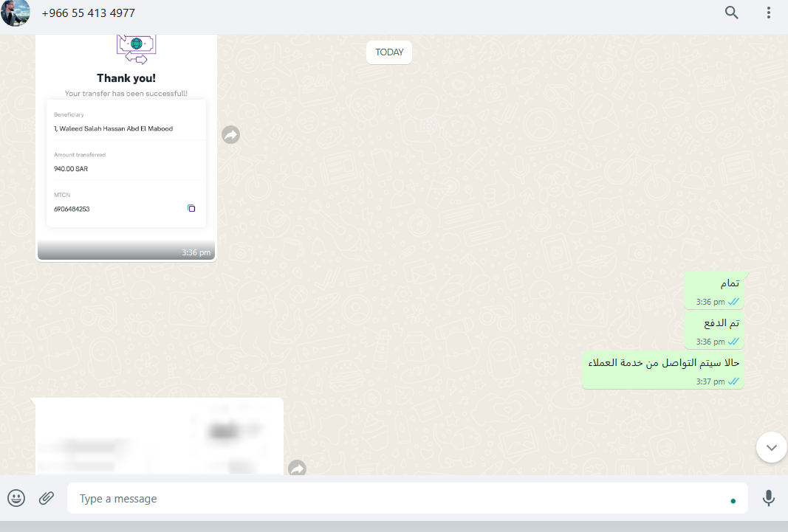The image size is (788, 532).
Task: Open the blurred image at chat bottom
Action: tap(160, 437)
